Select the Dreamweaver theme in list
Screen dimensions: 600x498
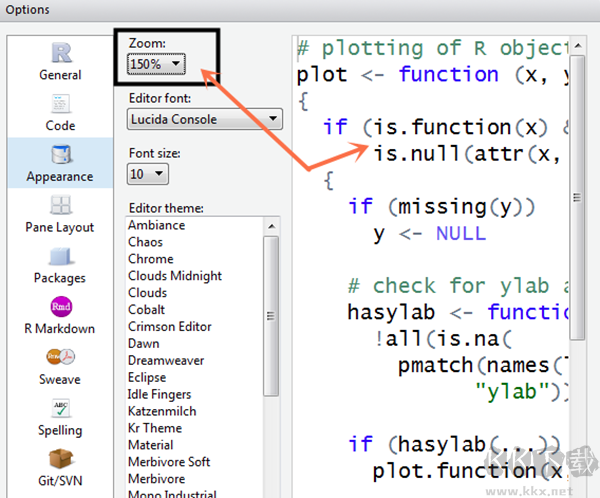point(163,361)
